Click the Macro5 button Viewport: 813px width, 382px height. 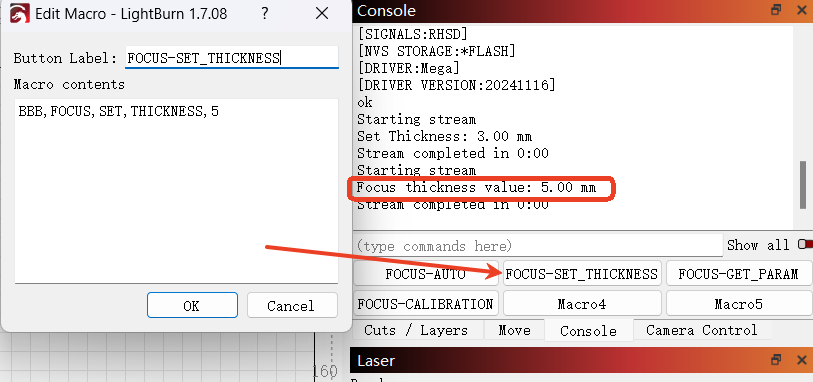pos(738,303)
